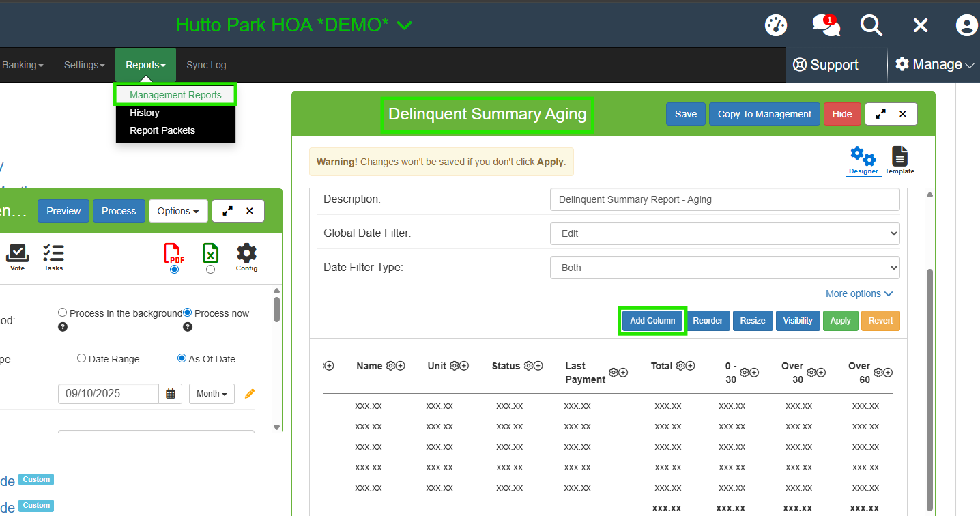Open the user profile icon

pos(966,25)
